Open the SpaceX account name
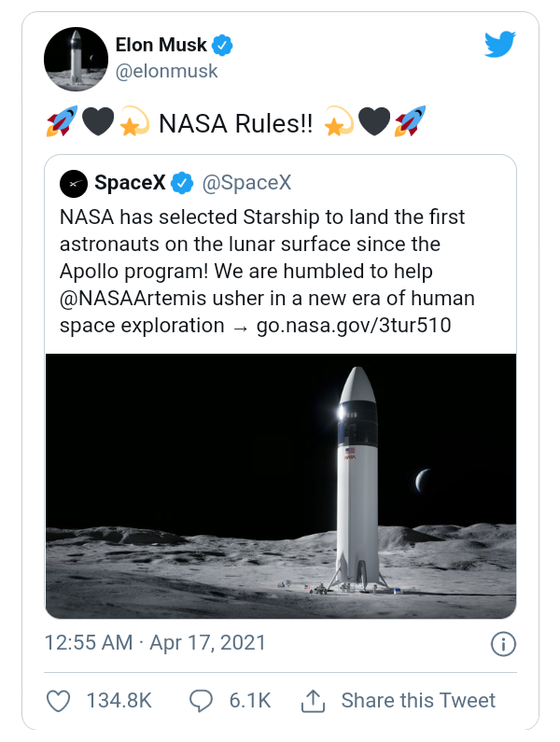The height and width of the screenshot is (742, 560). click(130, 183)
